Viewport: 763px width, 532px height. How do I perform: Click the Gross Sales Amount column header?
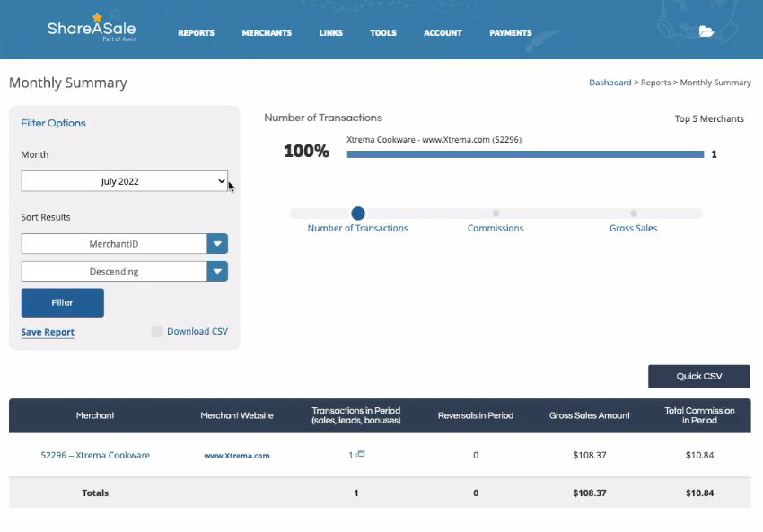[x=589, y=415]
